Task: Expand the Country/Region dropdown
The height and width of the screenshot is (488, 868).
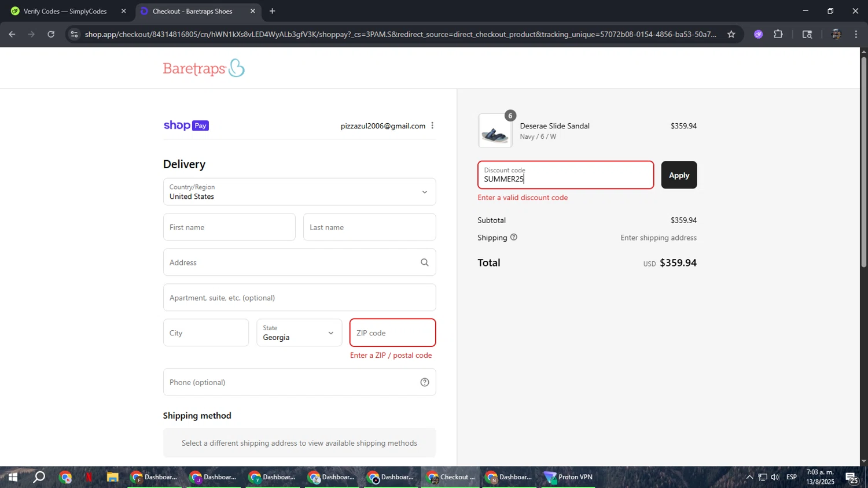Action: (299, 191)
